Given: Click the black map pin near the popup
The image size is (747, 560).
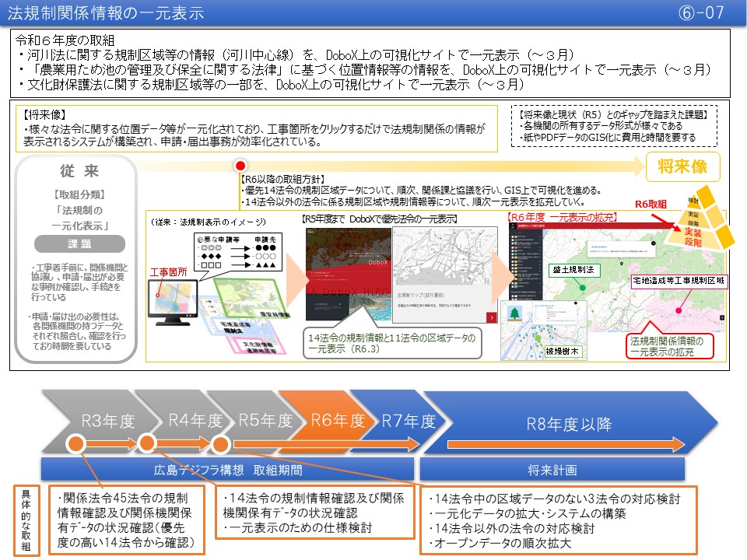Looking at the screenshot, I should click(x=621, y=264).
